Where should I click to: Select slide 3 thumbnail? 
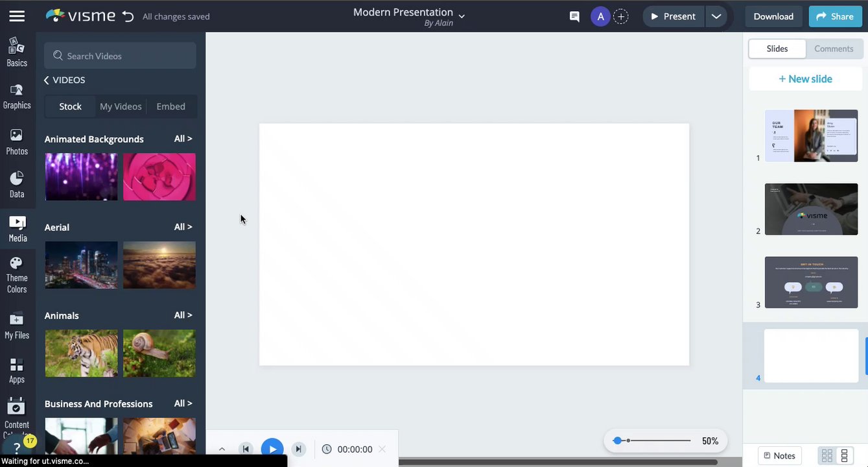(811, 282)
